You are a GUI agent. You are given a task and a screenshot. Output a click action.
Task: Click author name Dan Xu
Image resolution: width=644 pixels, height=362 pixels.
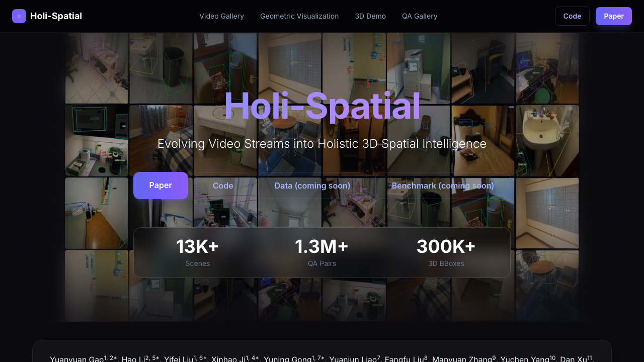[x=573, y=359]
